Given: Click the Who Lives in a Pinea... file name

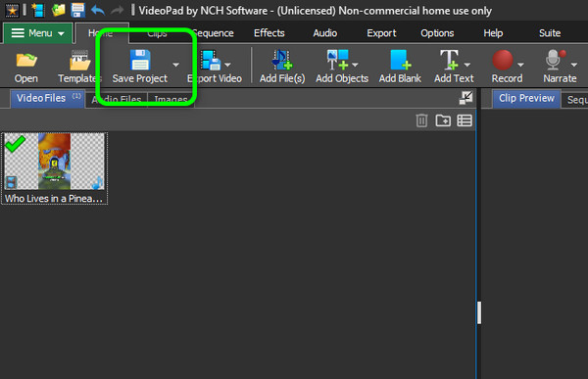Looking at the screenshot, I should tap(54, 198).
